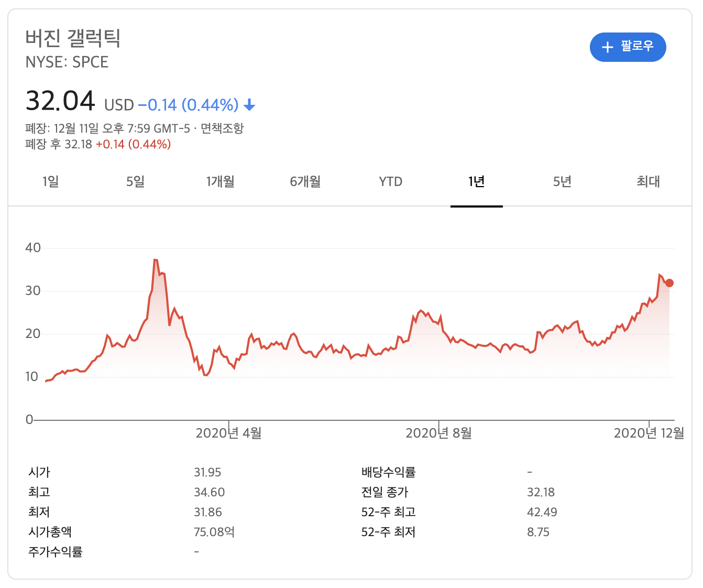The height and width of the screenshot is (588, 703).
Task: Click the chart peak near 2020년 4월
Action: 155,259
